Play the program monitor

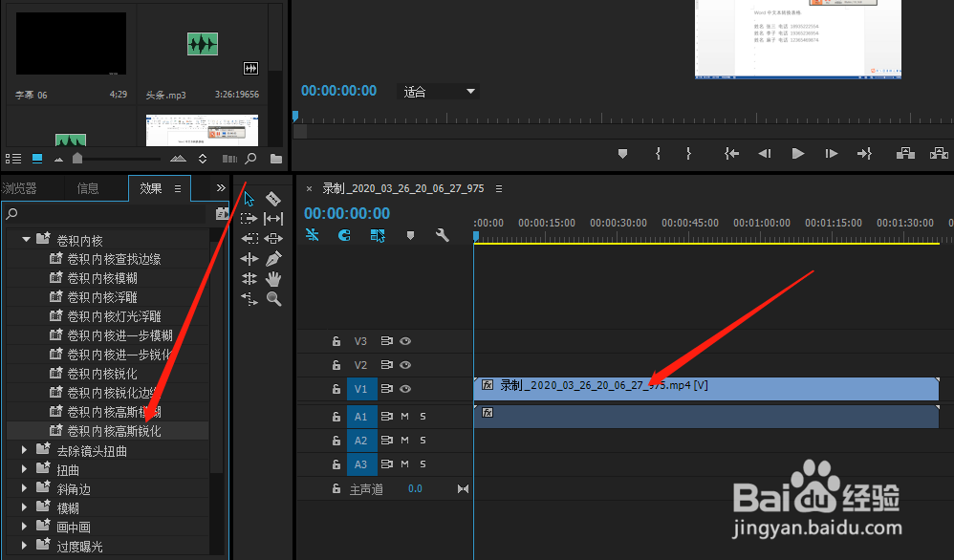[798, 154]
